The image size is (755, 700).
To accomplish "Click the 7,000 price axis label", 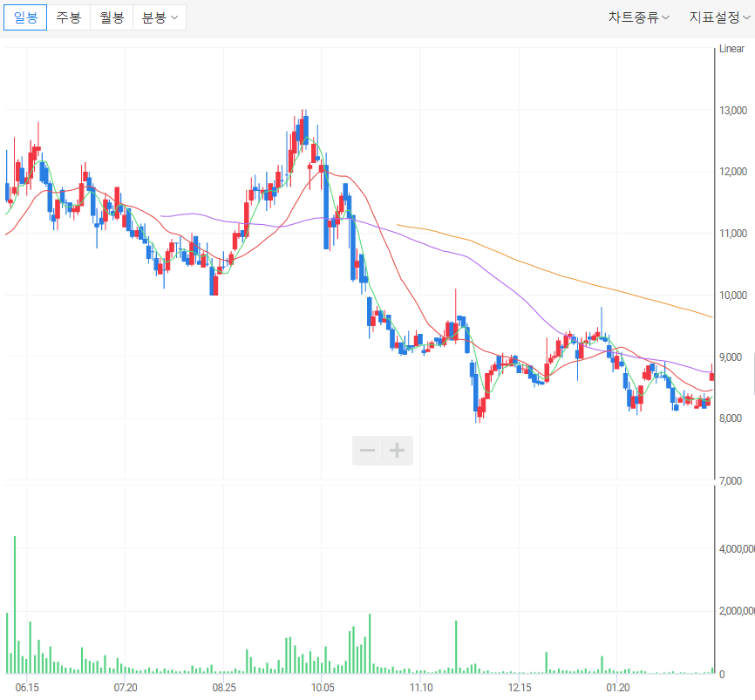I will tap(731, 480).
